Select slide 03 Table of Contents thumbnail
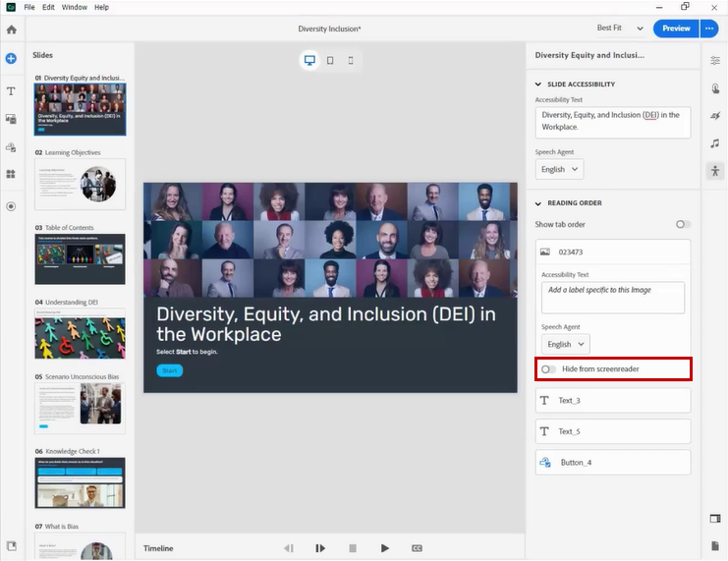Viewport: 728px width, 561px height. coord(80,259)
